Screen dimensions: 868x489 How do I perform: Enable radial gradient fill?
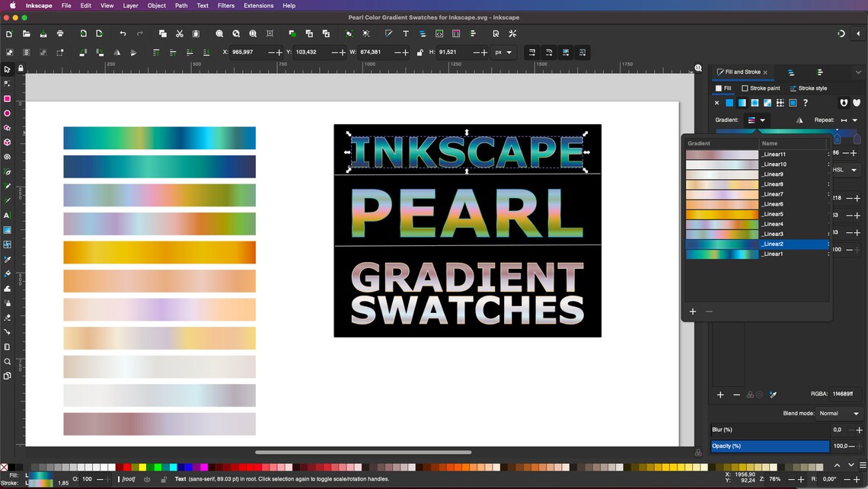click(x=755, y=102)
